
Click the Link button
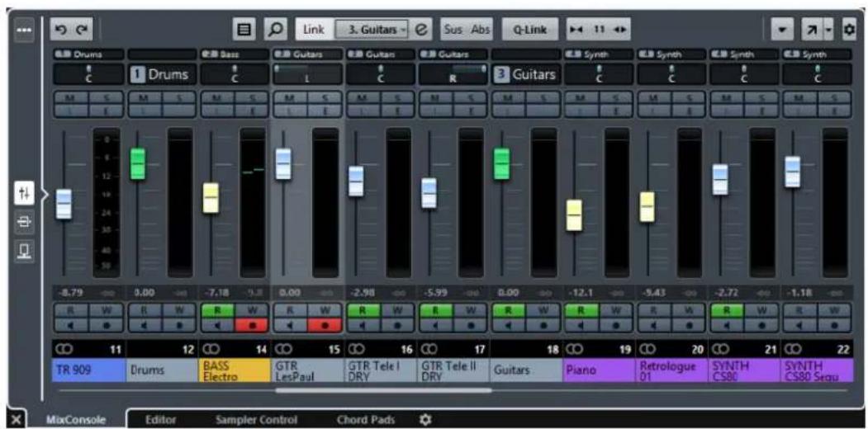pos(314,30)
